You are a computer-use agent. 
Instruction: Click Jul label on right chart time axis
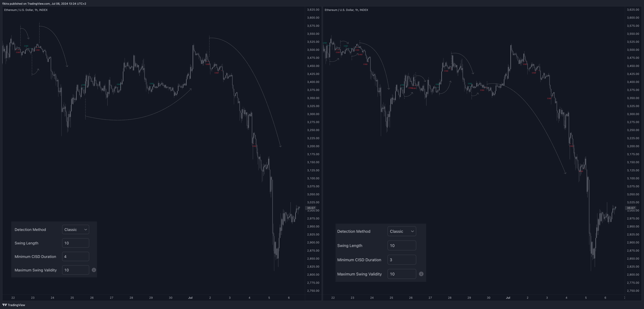(x=508, y=298)
